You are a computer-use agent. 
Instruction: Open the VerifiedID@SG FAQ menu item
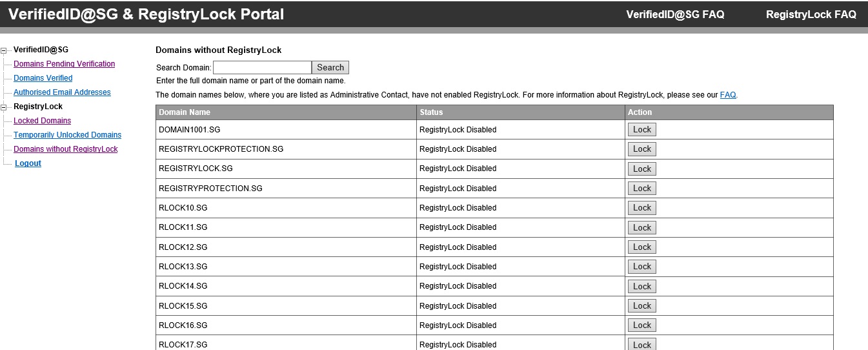(x=675, y=14)
